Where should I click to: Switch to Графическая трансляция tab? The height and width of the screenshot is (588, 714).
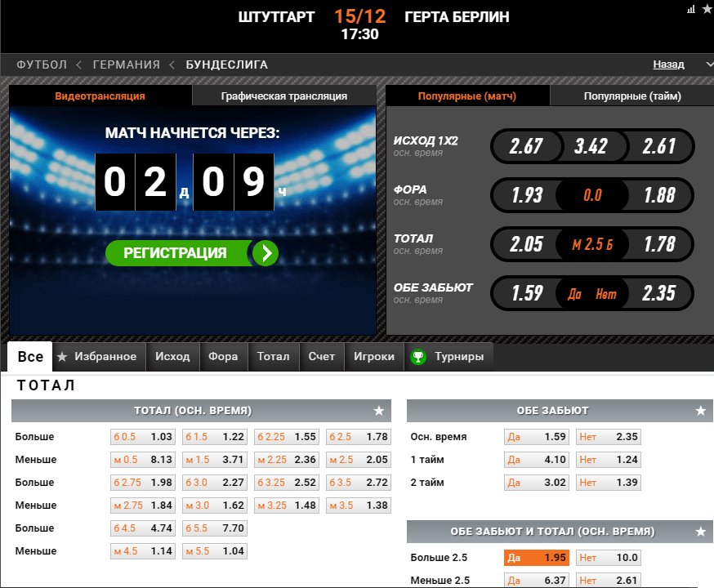pos(284,96)
